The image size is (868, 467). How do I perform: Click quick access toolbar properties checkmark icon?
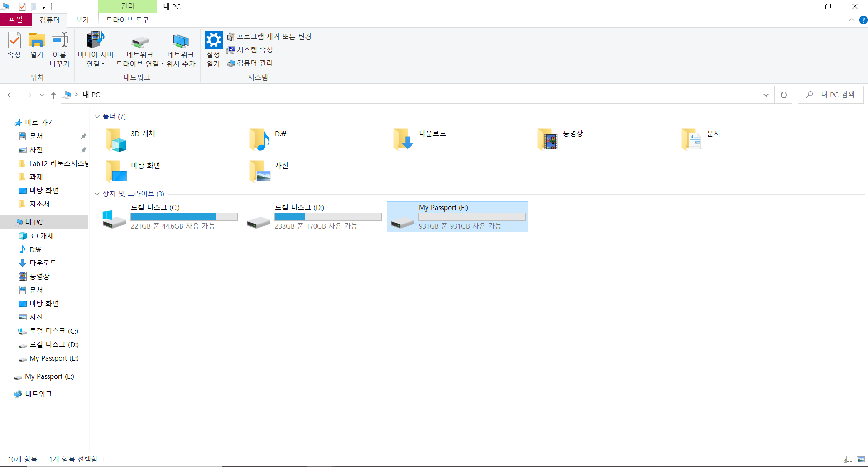(22, 6)
